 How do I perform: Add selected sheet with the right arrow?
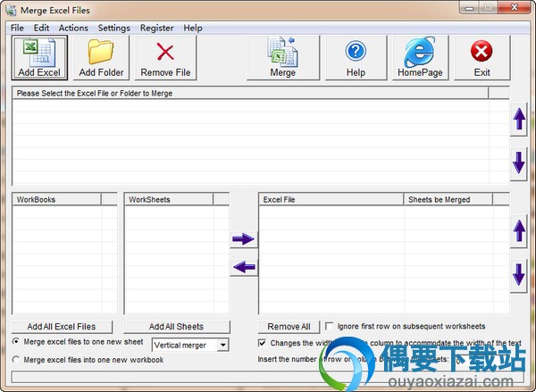243,238
